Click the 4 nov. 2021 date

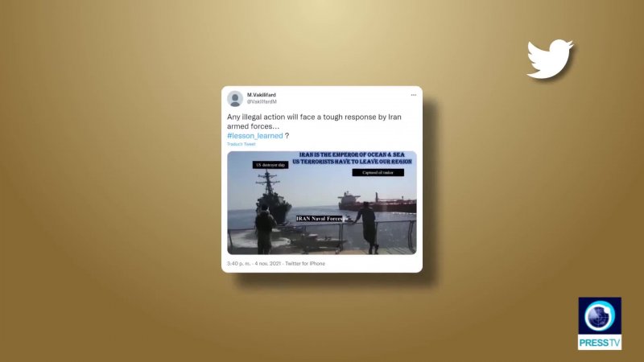click(268, 264)
